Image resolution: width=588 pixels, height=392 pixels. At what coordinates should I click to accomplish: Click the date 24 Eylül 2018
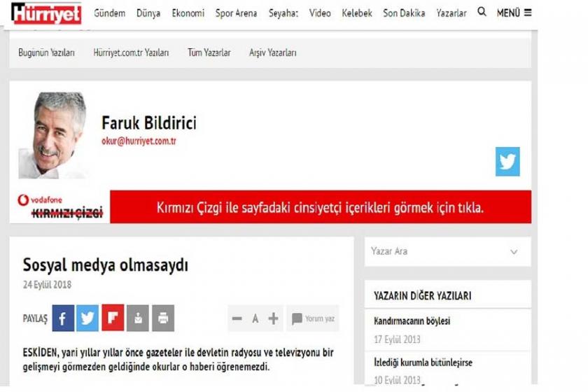pyautogui.click(x=47, y=285)
